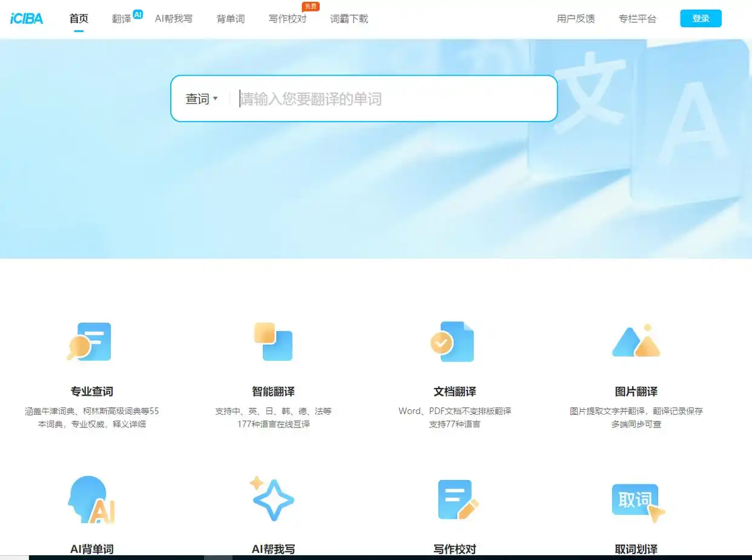Click the 取词划译 cursor icon
Screen dimensions: 752x560
coord(636,499)
